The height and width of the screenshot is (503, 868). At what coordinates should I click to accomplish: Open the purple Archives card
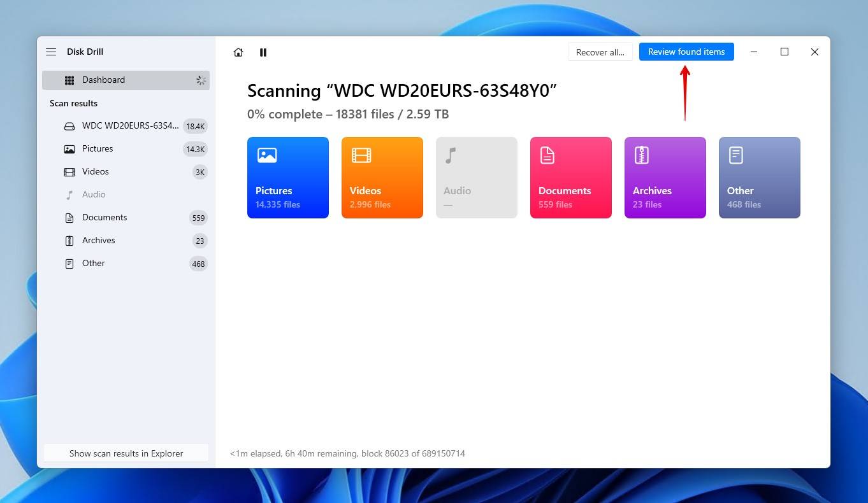pyautogui.click(x=665, y=178)
